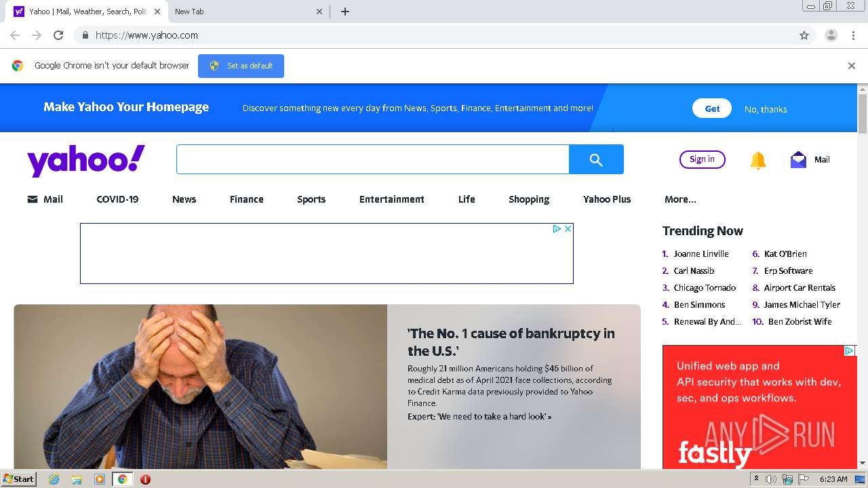
Task: Open trending topic Ben Simmons
Action: pyautogui.click(x=699, y=304)
